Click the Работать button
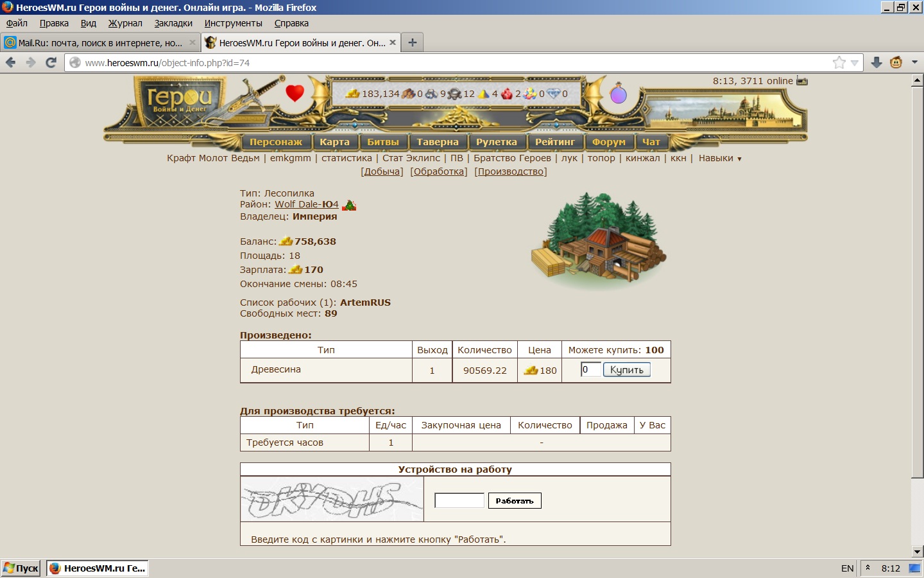The image size is (924, 578). pyautogui.click(x=515, y=500)
